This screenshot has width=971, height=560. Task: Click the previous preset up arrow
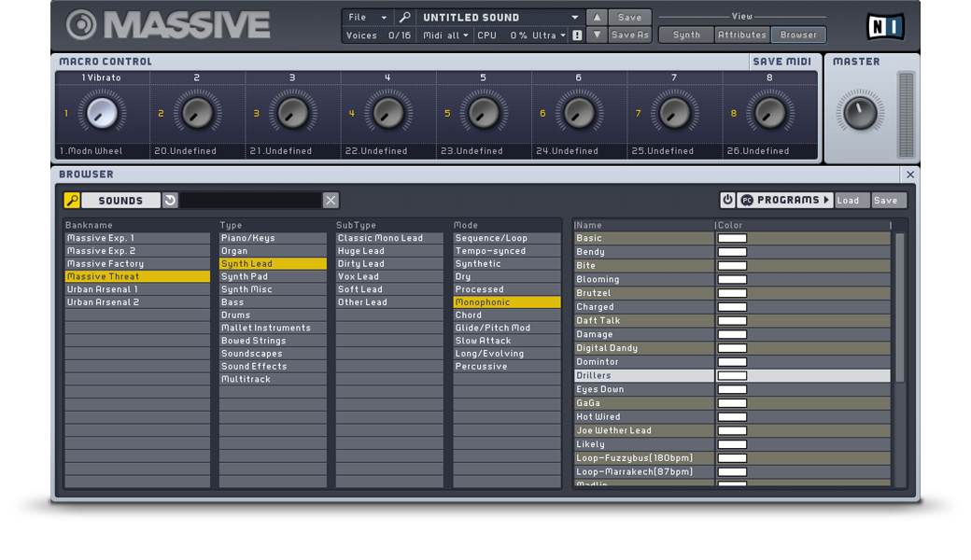[597, 18]
